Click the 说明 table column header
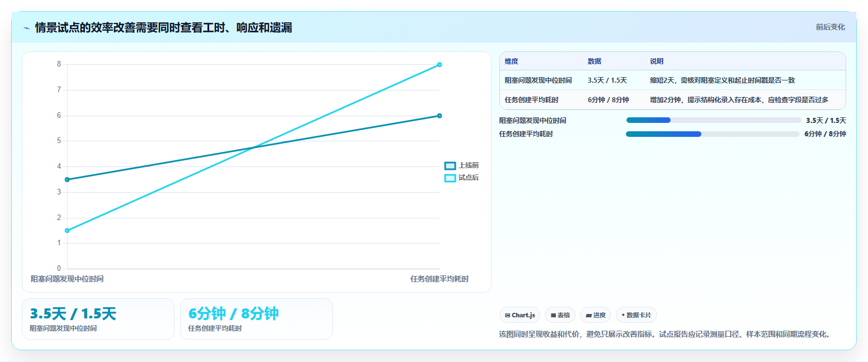The width and height of the screenshot is (868, 362). coord(657,61)
